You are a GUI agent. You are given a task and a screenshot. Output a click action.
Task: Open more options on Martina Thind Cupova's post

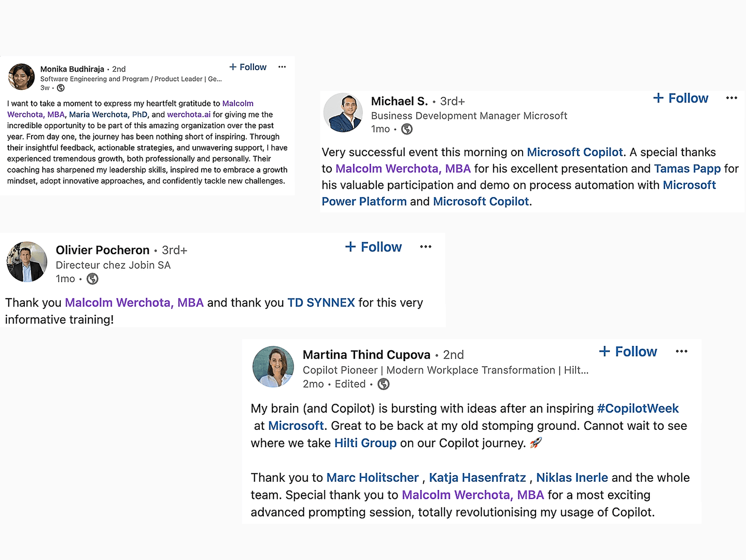pyautogui.click(x=681, y=351)
